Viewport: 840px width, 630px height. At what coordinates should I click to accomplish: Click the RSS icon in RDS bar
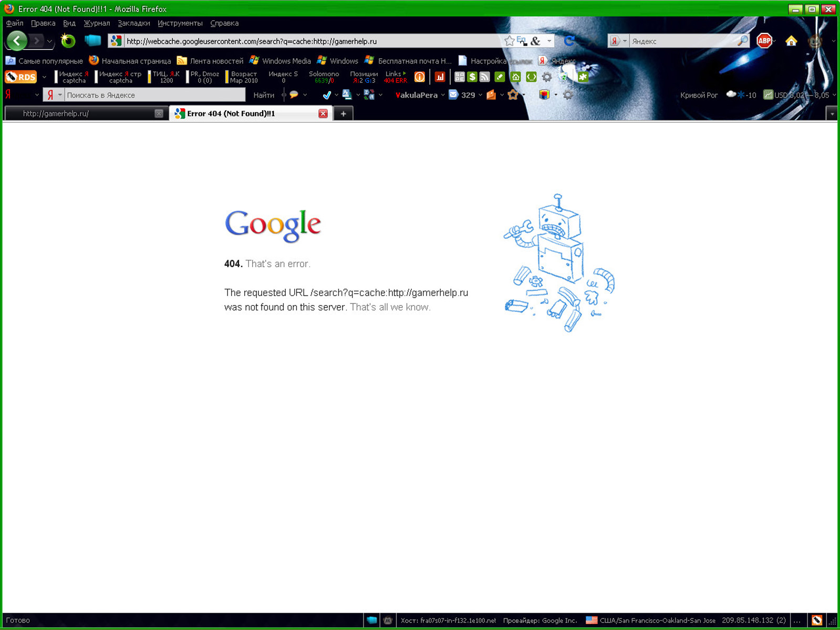tap(485, 77)
